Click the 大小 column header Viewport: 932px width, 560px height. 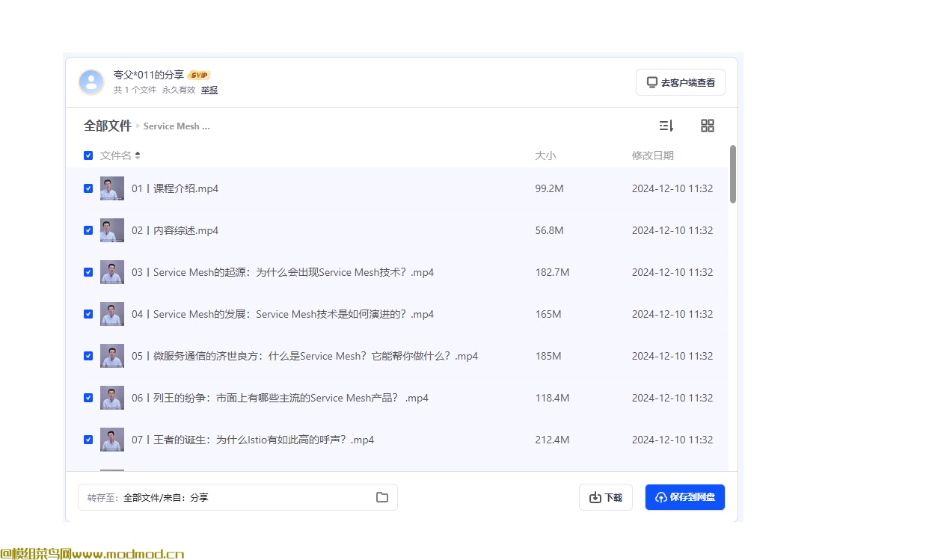545,156
